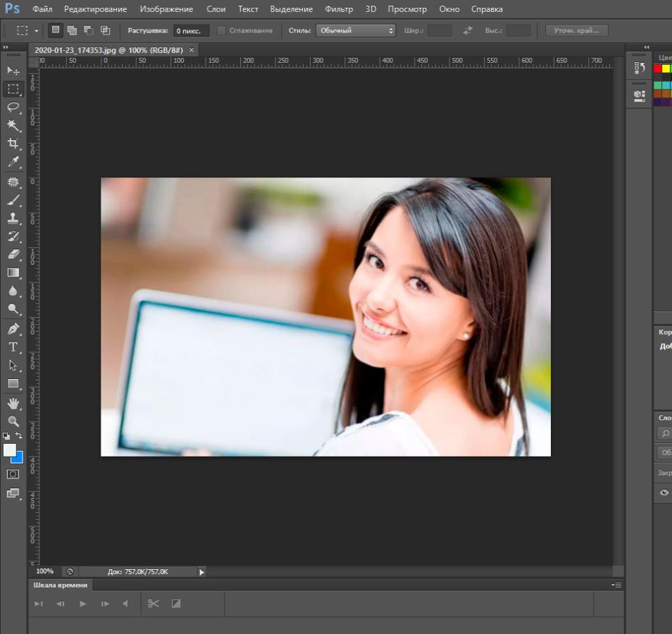Screen dimensions: 672x634
Task: Select the Eyedropper tool
Action: [13, 162]
